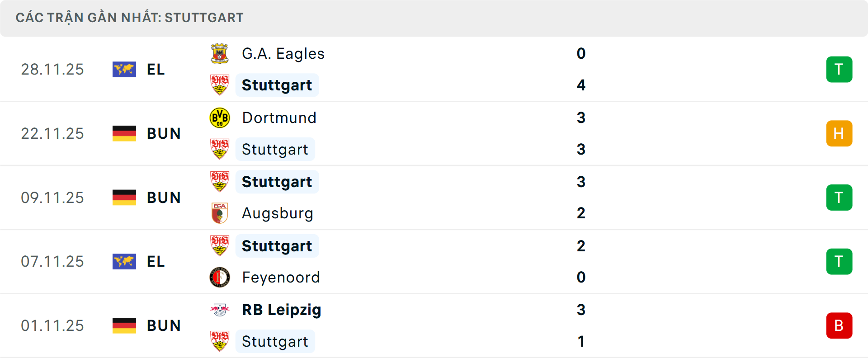Click the CÁC TRẬN GẦN NHẤT: STUTTGART header
868x358 pixels.
pyautogui.click(x=130, y=18)
